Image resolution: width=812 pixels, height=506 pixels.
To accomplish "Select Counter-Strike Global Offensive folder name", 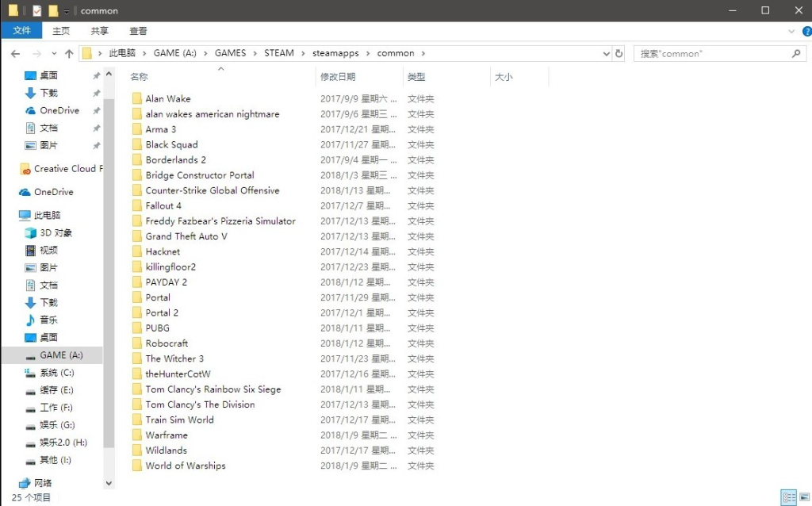I will tap(213, 190).
